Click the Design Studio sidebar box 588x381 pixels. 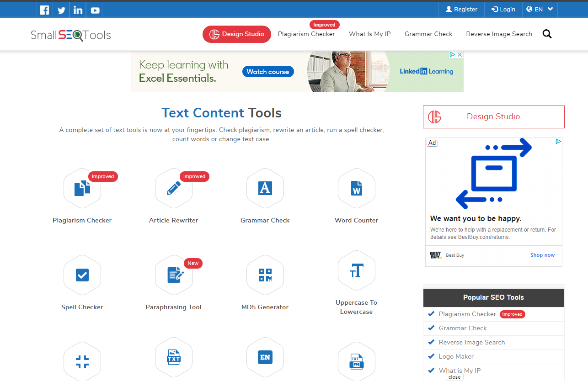tap(494, 117)
